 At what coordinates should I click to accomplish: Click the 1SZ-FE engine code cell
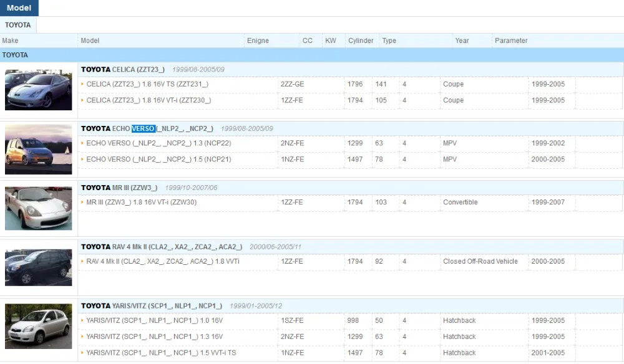tap(292, 320)
